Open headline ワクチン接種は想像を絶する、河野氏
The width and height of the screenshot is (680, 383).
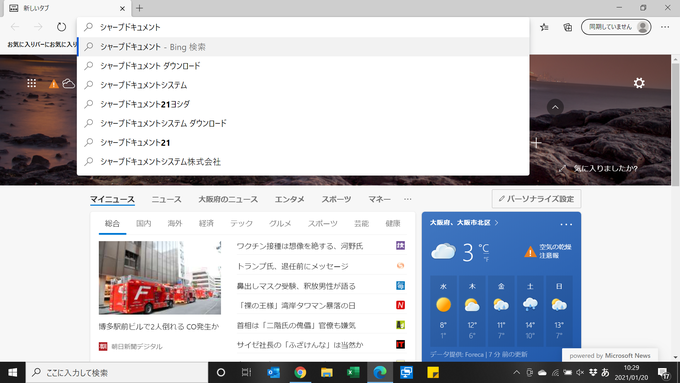pyautogui.click(x=300, y=246)
